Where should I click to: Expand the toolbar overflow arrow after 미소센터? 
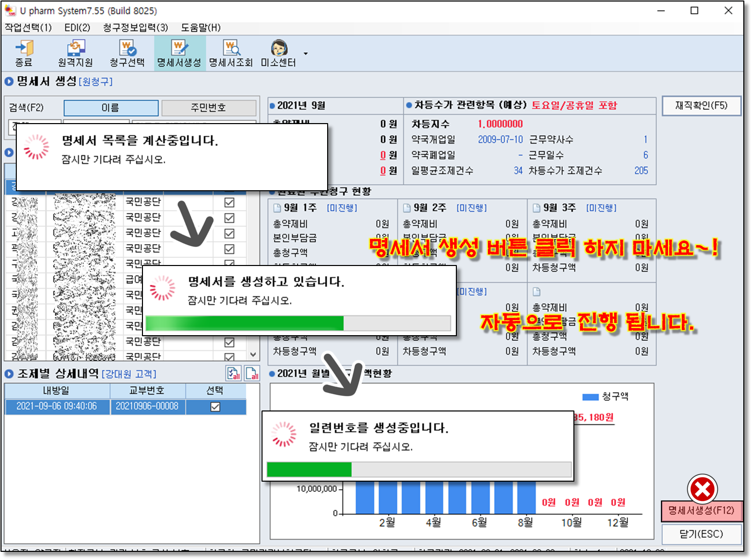[x=305, y=53]
